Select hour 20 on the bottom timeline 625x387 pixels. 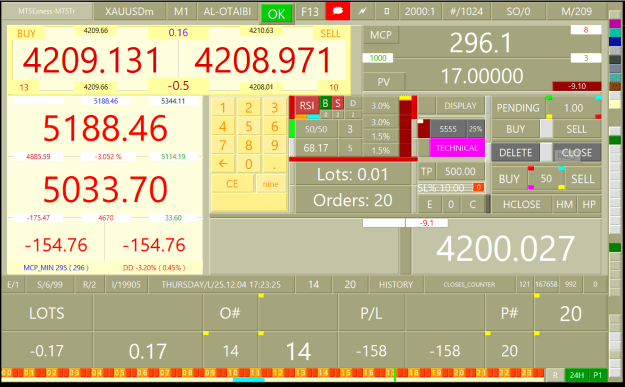[x=459, y=373]
